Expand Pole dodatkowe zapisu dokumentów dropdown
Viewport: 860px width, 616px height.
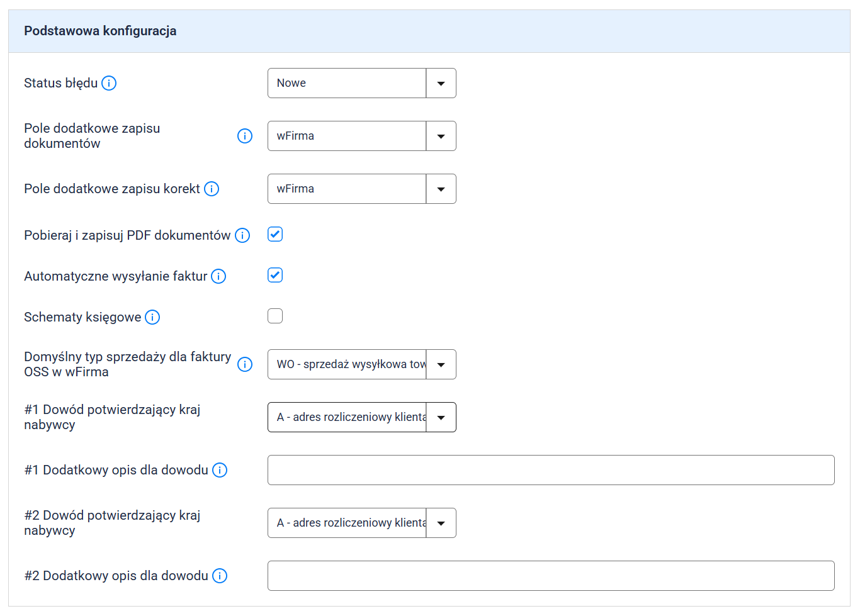(x=361, y=136)
